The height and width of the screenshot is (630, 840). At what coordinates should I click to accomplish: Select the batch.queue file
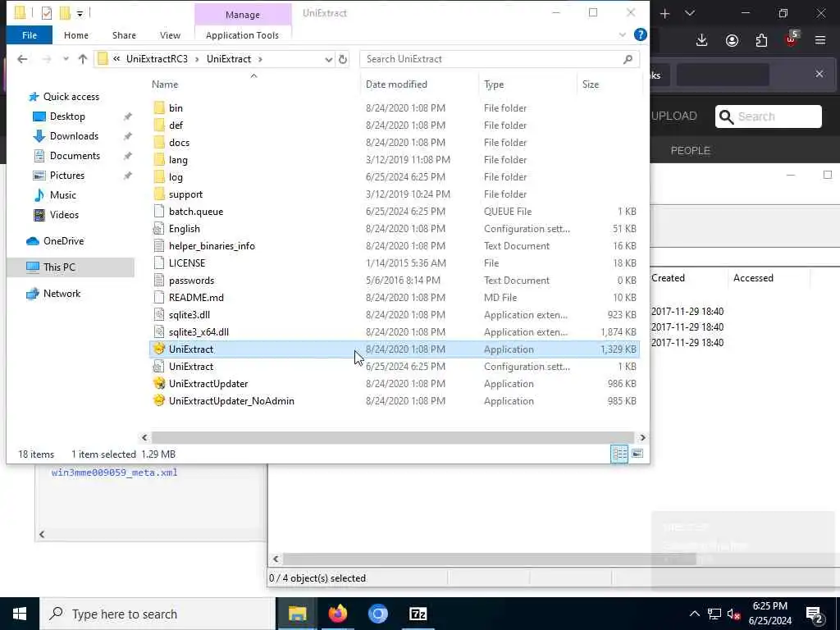(195, 211)
